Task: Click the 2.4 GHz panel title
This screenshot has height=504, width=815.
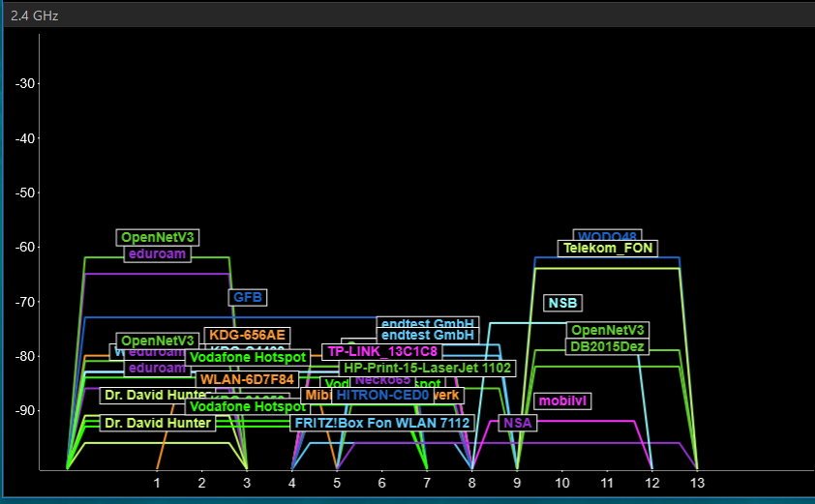Action: [x=34, y=15]
